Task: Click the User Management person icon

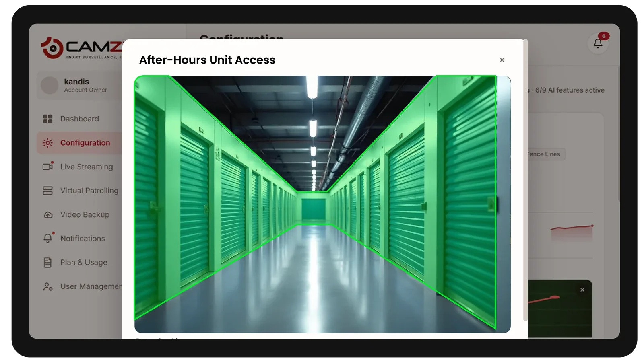Action: tap(48, 286)
